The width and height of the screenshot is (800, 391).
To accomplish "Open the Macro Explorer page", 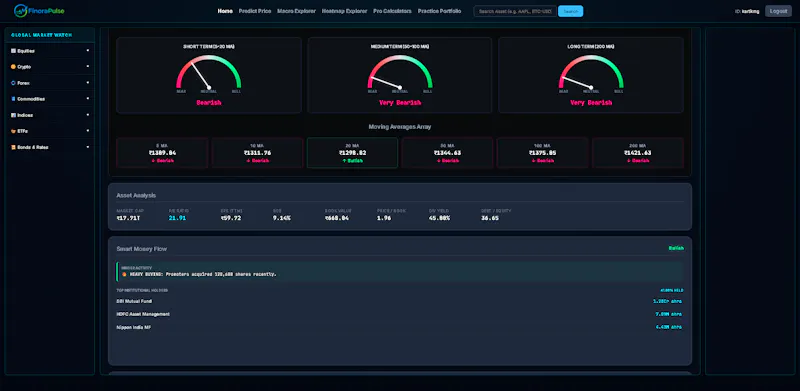I will 296,11.
